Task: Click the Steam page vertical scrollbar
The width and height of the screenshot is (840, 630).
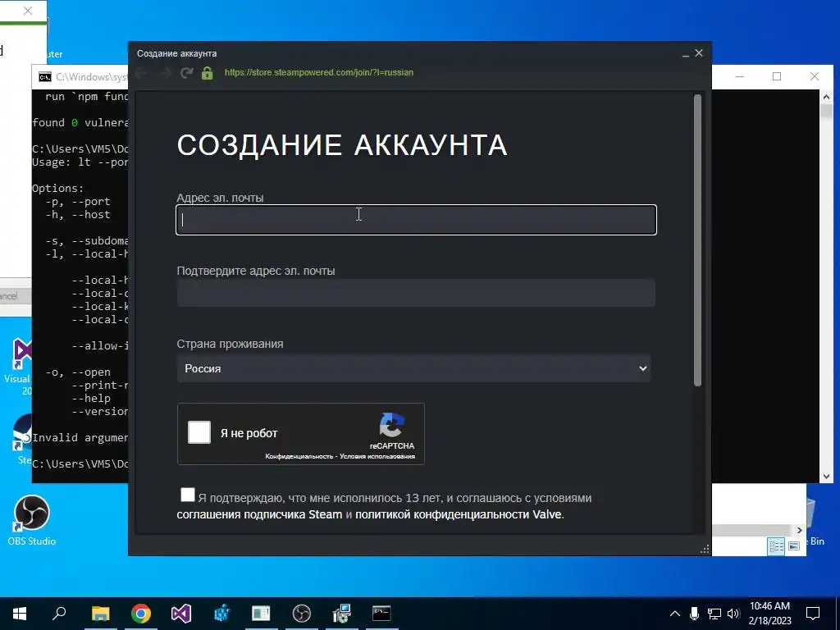Action: [x=697, y=240]
